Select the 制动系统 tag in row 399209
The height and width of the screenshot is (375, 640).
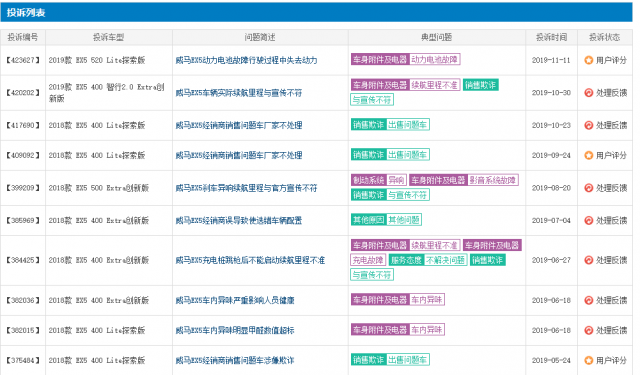click(x=369, y=180)
